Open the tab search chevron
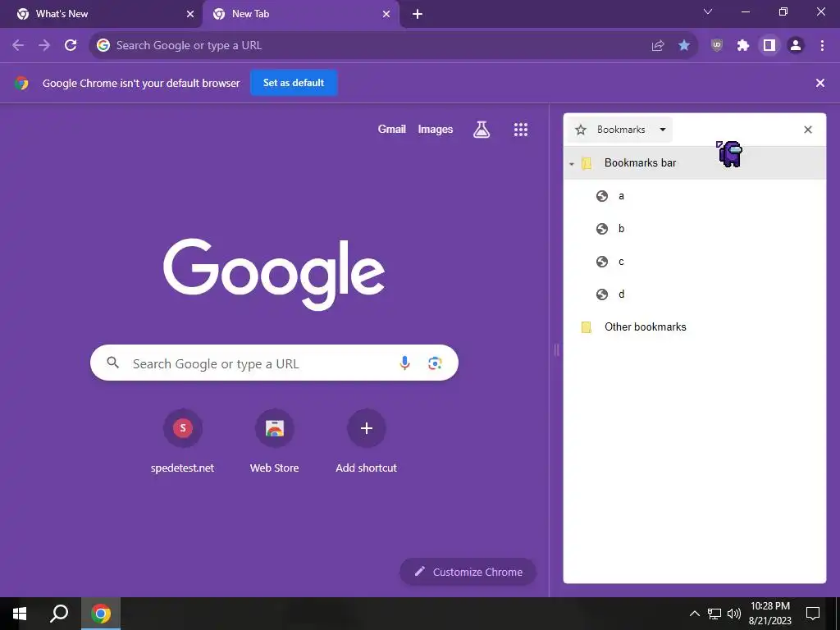This screenshot has height=630, width=840. (x=708, y=11)
